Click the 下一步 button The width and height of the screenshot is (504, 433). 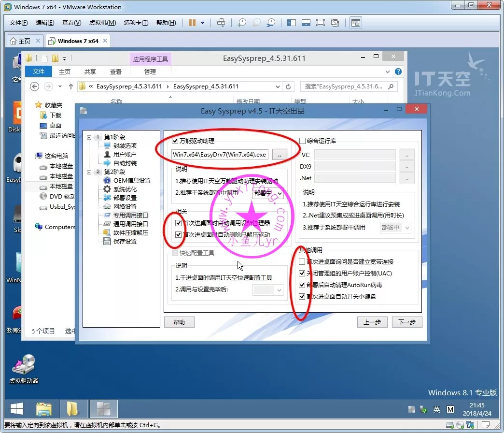[406, 322]
